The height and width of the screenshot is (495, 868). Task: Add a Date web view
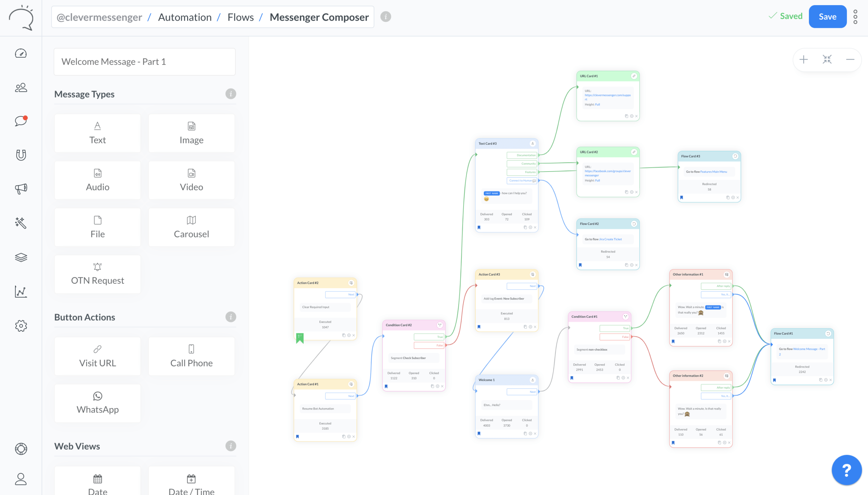98,481
